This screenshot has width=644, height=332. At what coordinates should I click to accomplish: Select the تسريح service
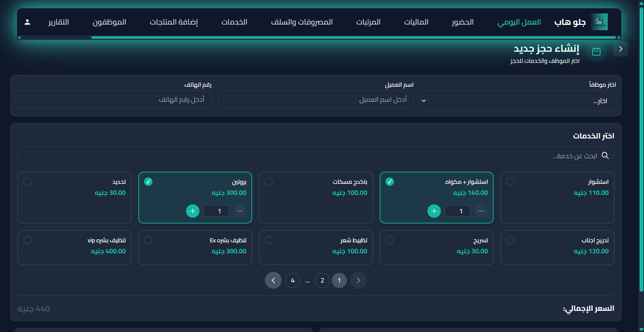coord(389,240)
